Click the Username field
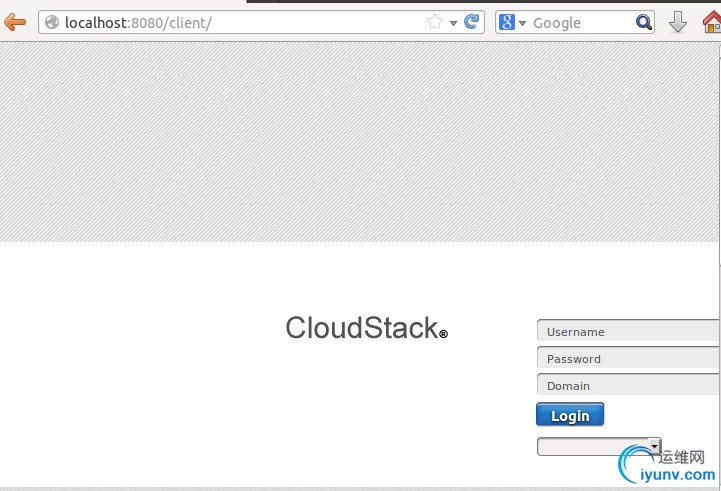The image size is (721, 491). tap(628, 331)
